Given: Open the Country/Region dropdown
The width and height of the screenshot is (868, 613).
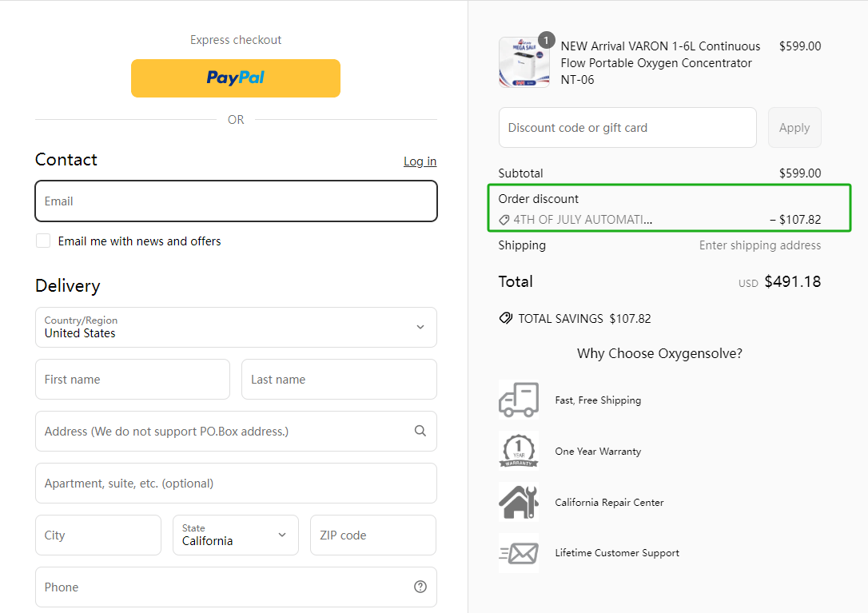Looking at the screenshot, I should point(236,327).
